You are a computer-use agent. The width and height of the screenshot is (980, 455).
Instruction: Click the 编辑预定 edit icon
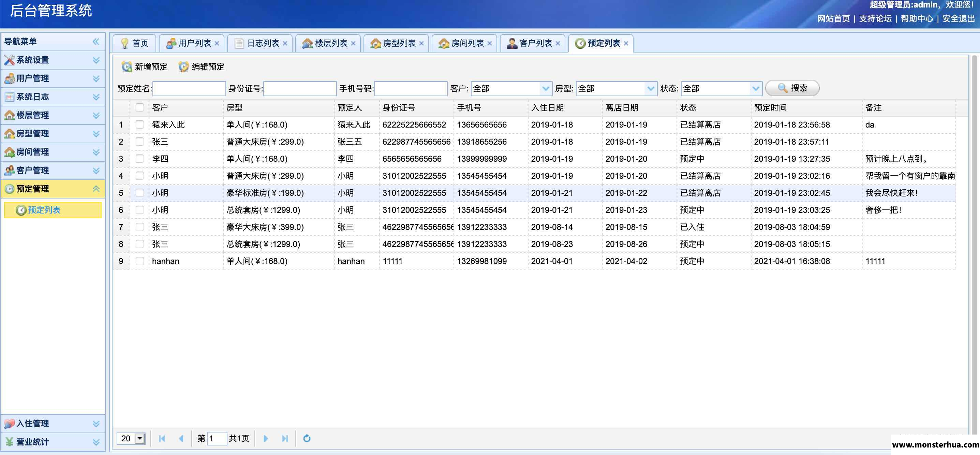click(184, 67)
